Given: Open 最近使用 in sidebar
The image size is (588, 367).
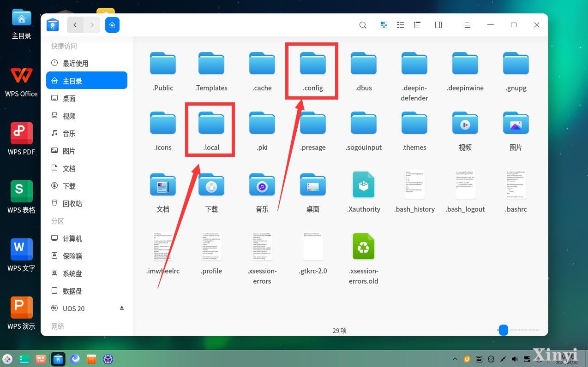Looking at the screenshot, I should coord(87,63).
